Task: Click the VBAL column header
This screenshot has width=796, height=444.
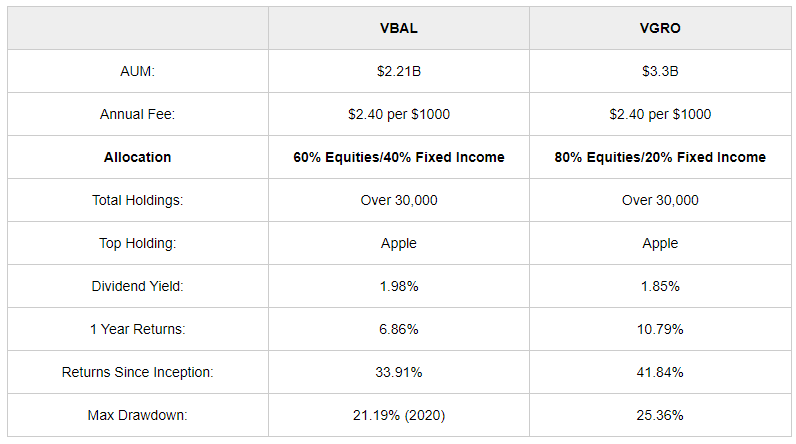Action: click(x=399, y=28)
